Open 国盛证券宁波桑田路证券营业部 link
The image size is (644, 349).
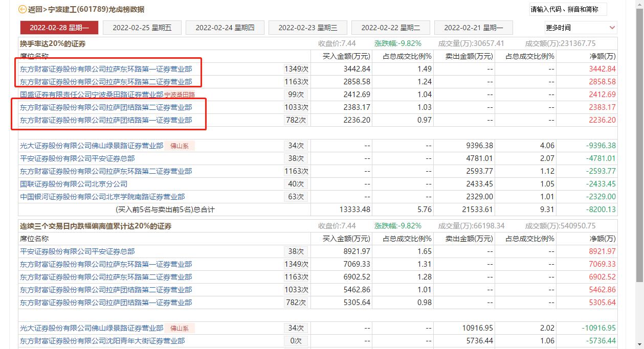click(x=90, y=94)
